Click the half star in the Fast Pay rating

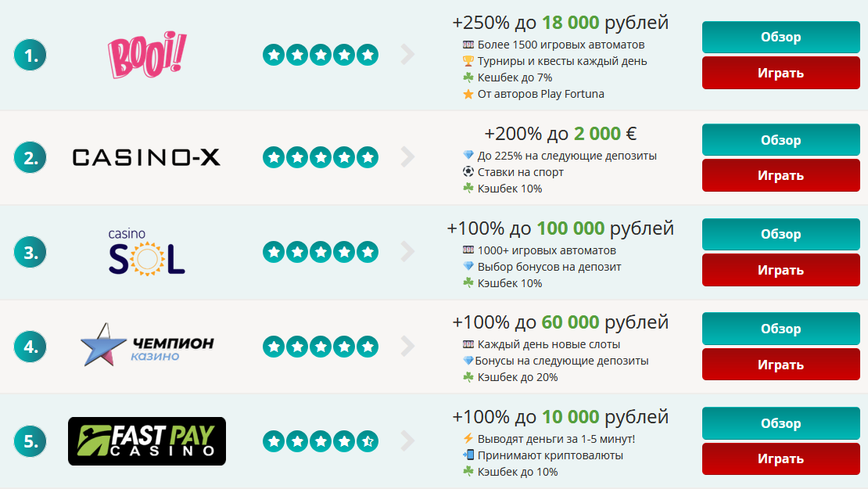[x=368, y=441]
